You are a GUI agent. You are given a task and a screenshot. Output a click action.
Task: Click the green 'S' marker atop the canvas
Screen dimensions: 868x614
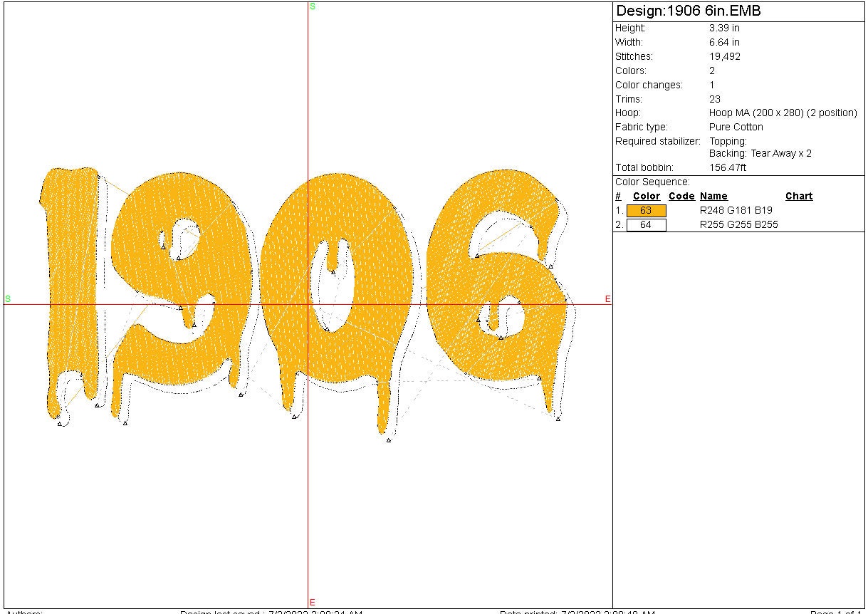tap(312, 6)
